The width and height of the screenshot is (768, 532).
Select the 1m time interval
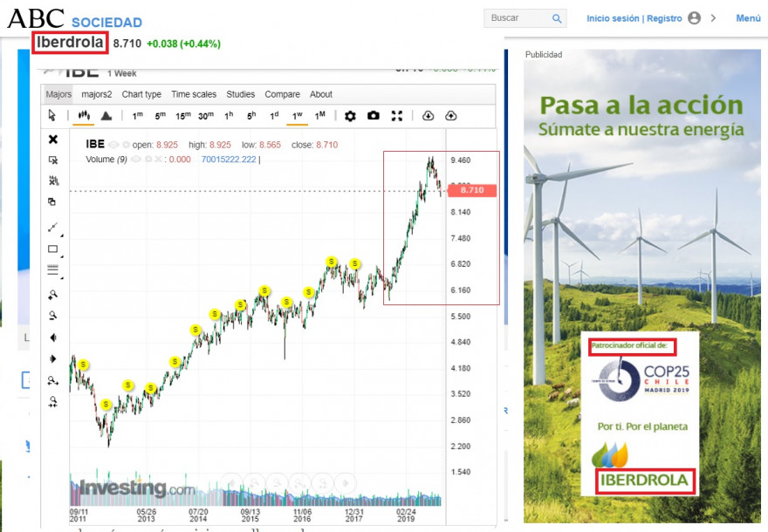click(138, 116)
